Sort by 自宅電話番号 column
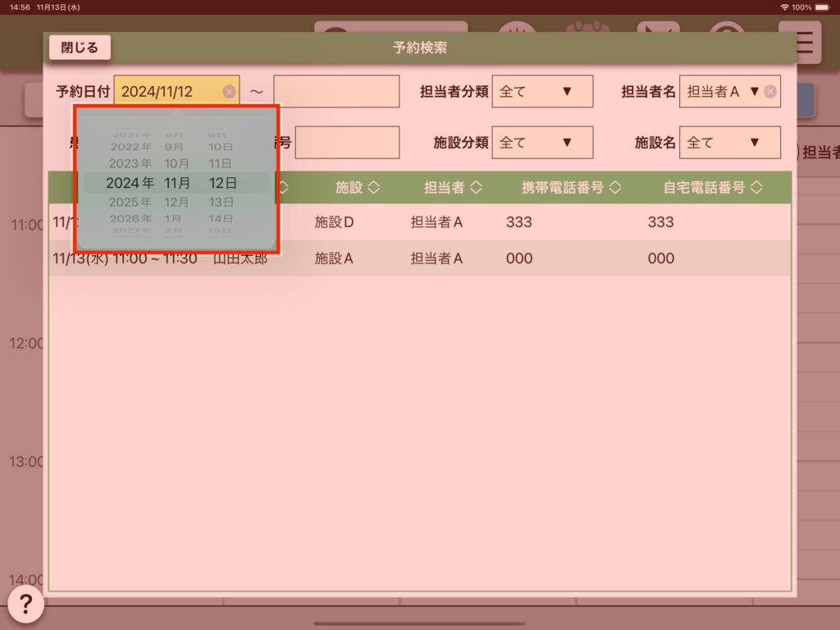840x630 pixels. coord(712,188)
